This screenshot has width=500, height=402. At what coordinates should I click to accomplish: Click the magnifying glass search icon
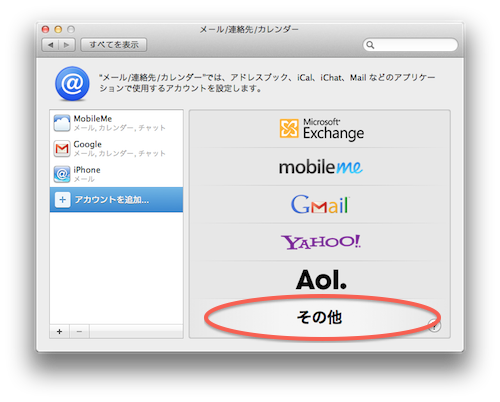[x=370, y=45]
